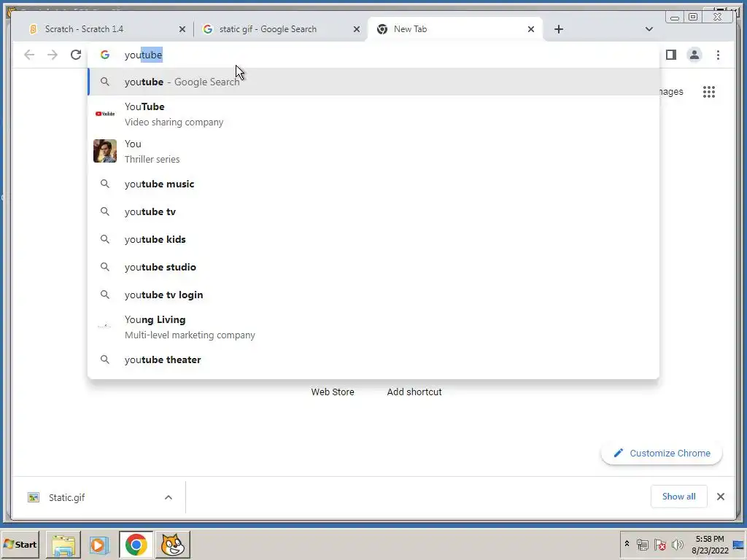The width and height of the screenshot is (747, 560).
Task: Select the YouTube Video sharing company suggestion
Action: pos(373,114)
